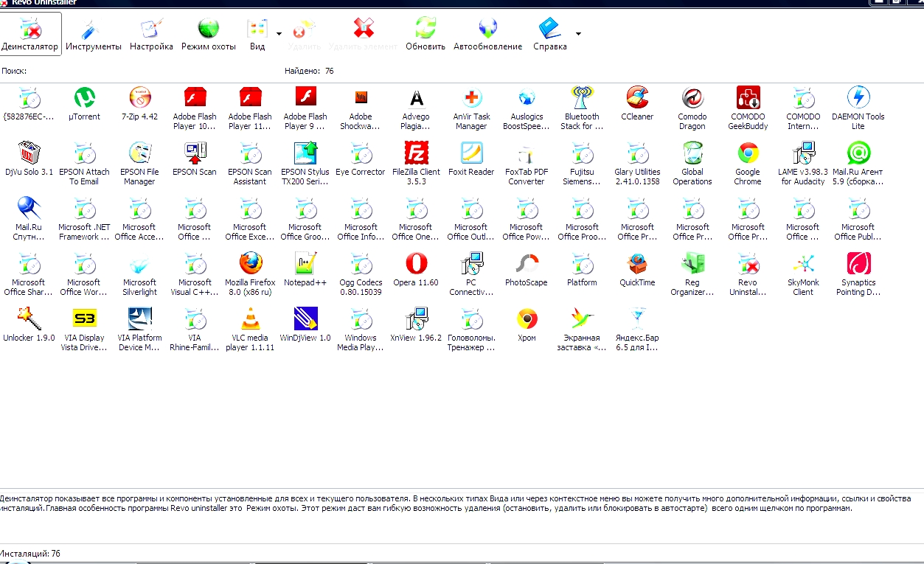Viewport: 924px width, 564px height.
Task: Select the Adobe Shockwave icon
Action: coord(361,97)
